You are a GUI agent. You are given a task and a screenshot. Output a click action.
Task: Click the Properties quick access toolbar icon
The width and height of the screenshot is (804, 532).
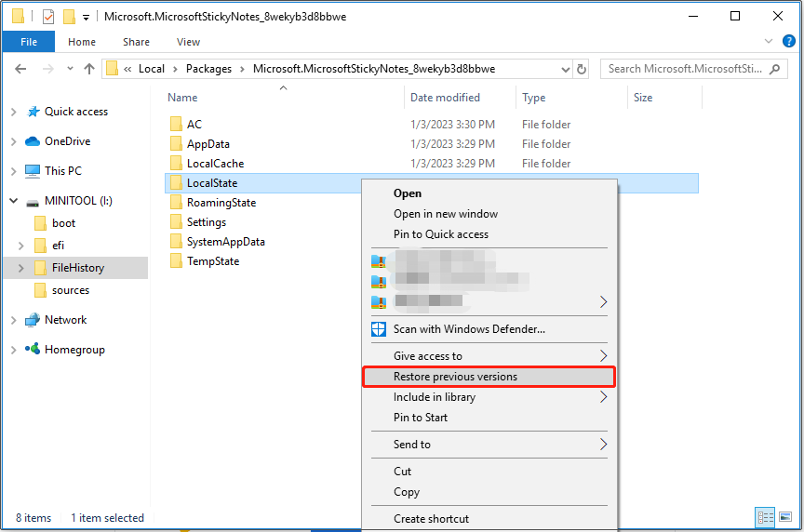(48, 17)
